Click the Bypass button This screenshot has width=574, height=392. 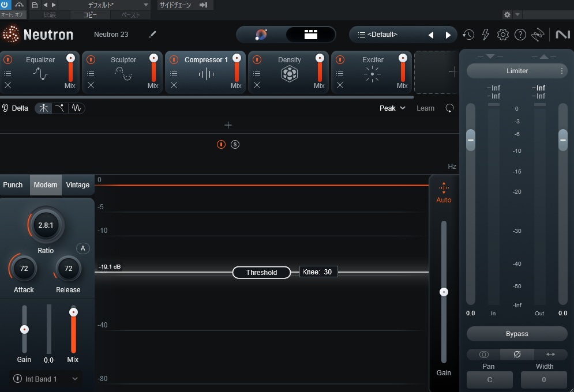[x=517, y=334]
